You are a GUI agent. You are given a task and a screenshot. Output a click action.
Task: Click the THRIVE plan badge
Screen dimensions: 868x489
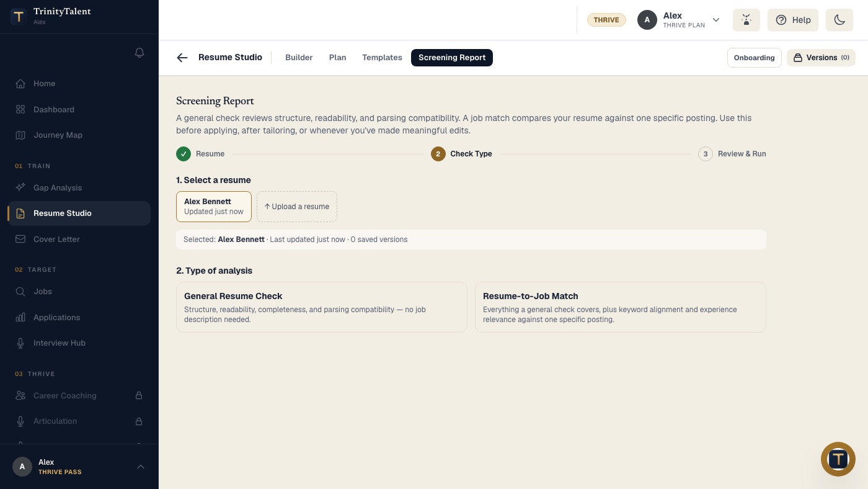pyautogui.click(x=606, y=20)
